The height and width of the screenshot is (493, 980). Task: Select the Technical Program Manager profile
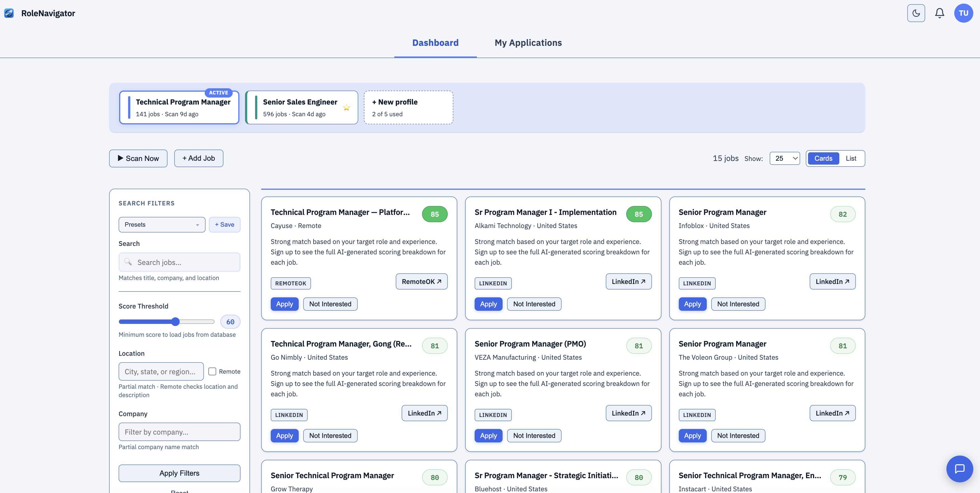(179, 108)
